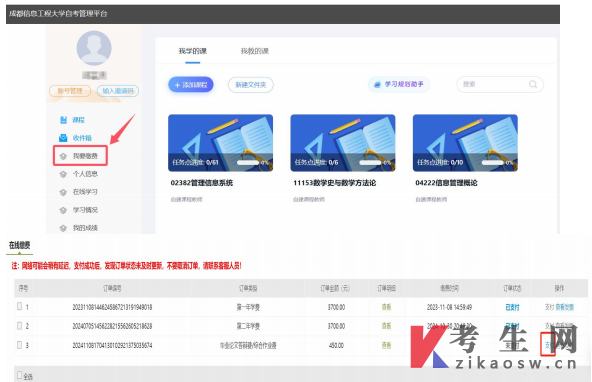Click the 订单金额 (元) column header
Image resolution: width=592 pixels, height=382 pixels.
[335, 288]
